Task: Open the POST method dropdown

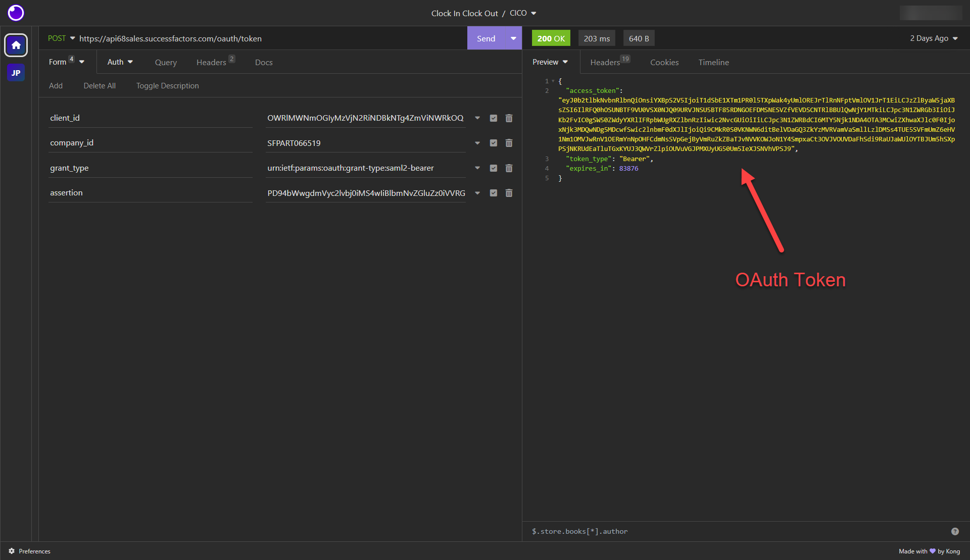Action: click(x=61, y=38)
